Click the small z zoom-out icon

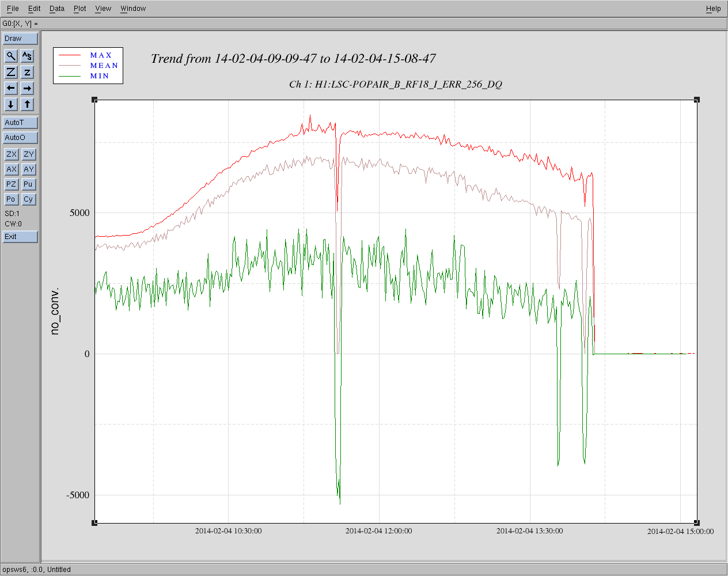click(27, 72)
